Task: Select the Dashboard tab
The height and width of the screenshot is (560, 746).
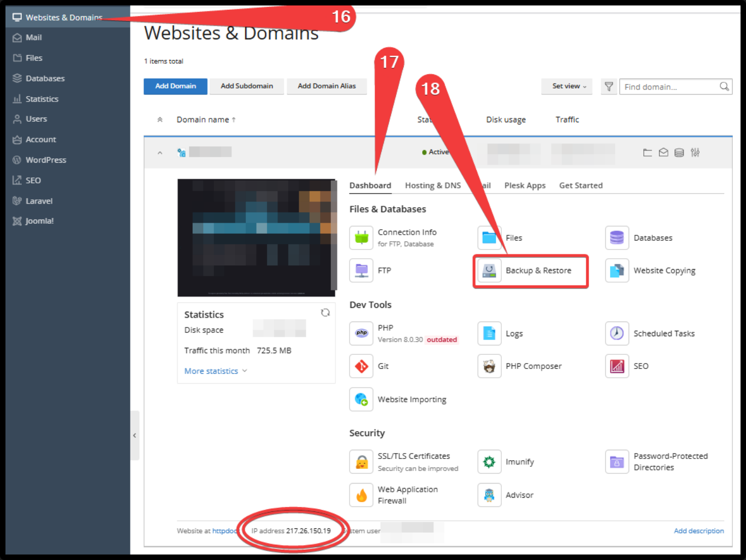Action: click(370, 186)
